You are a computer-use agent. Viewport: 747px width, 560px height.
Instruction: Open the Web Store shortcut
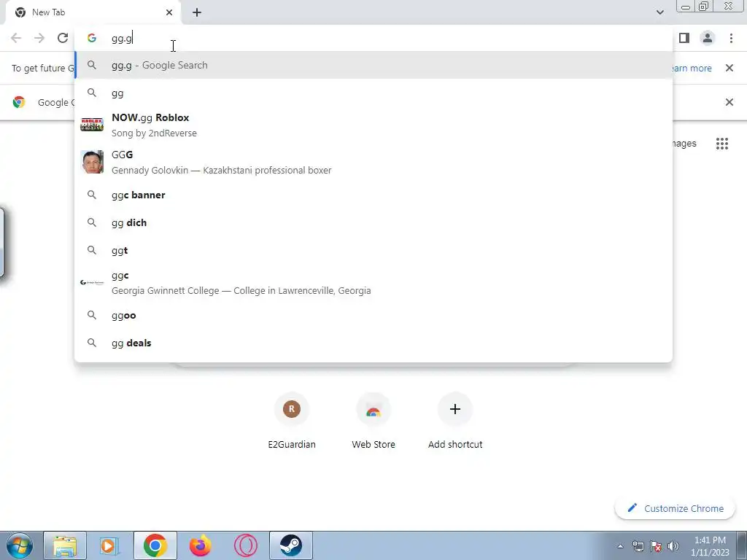click(373, 421)
